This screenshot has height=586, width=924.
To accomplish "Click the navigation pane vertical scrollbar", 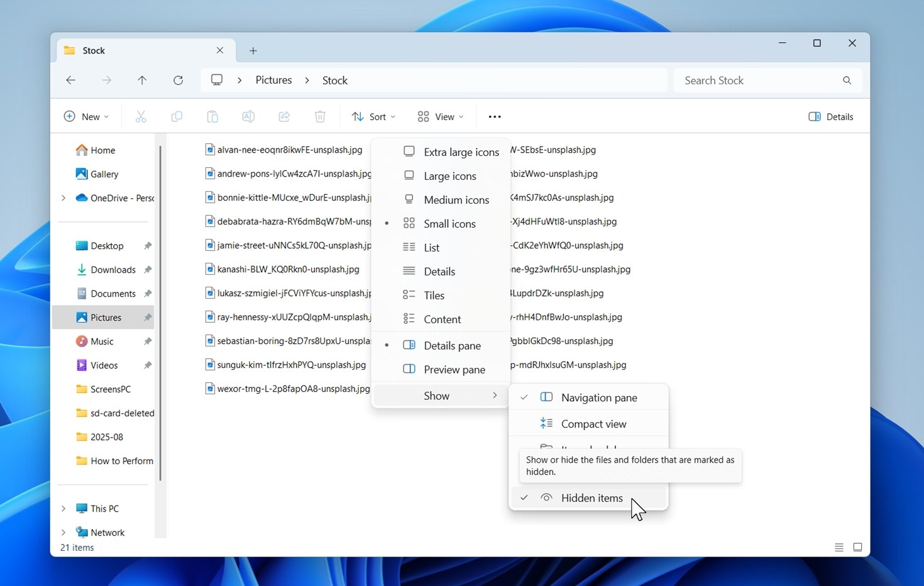I will pyautogui.click(x=160, y=314).
